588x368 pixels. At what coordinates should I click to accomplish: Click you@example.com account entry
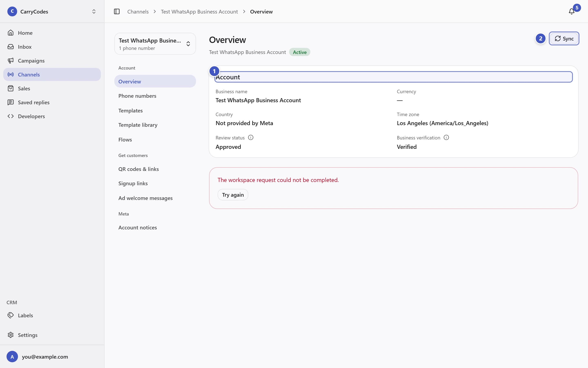pyautogui.click(x=52, y=357)
